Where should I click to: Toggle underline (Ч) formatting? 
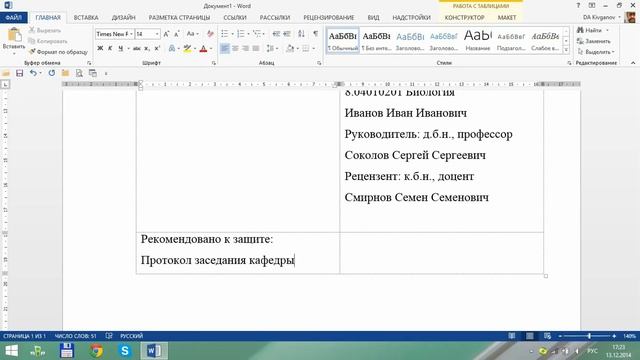tap(120, 49)
